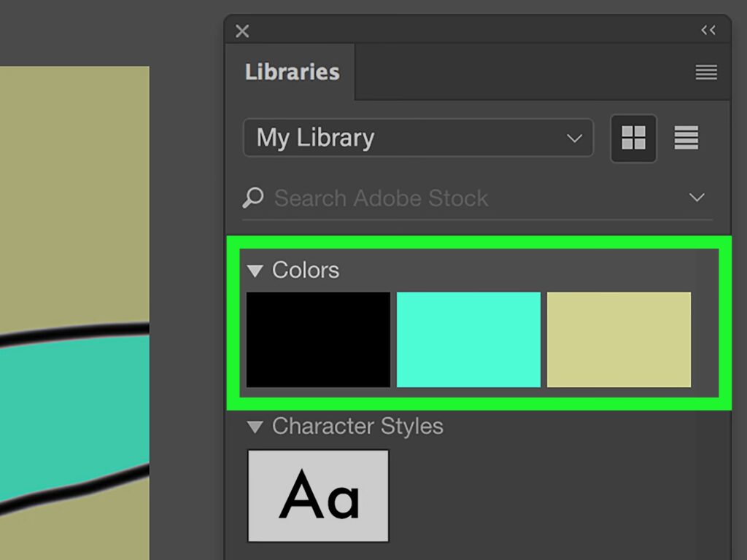747x560 pixels.
Task: Expand the search source chevron dropdown
Action: coord(697,198)
